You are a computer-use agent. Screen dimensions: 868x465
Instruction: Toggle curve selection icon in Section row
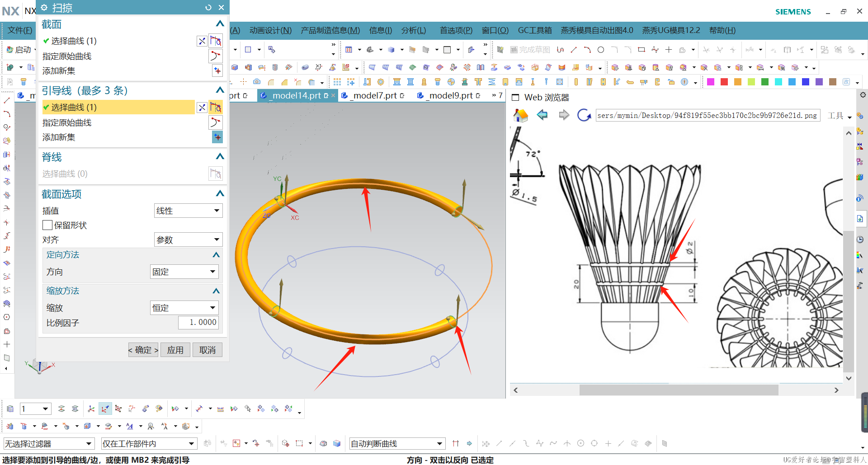coord(216,41)
